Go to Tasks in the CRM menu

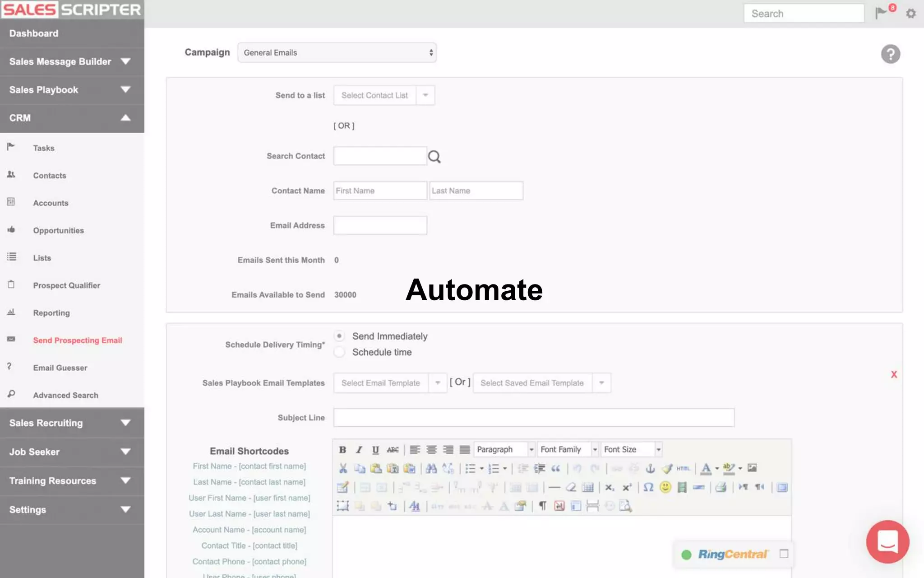(x=44, y=148)
